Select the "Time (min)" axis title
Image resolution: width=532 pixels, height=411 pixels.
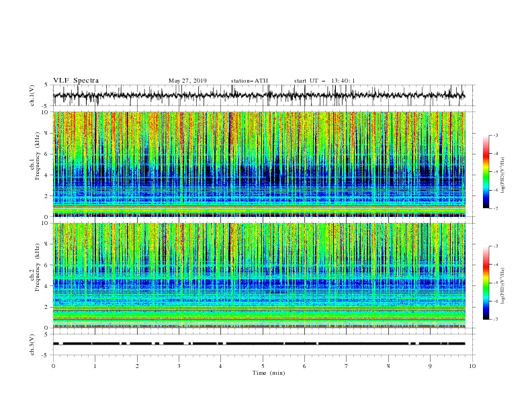269,373
